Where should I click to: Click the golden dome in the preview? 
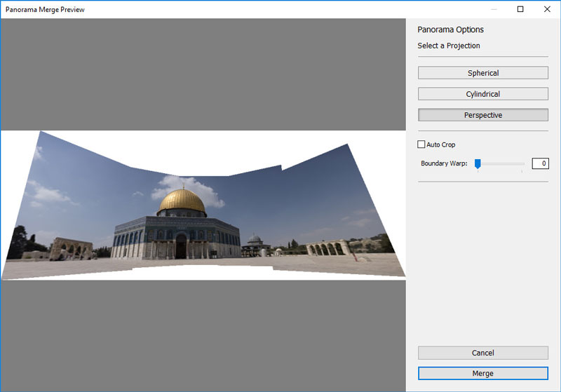tap(182, 201)
